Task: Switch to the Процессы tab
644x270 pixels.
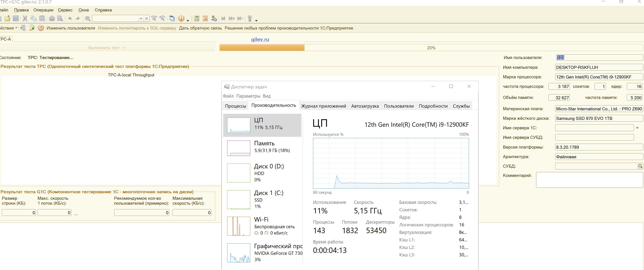Action: [x=236, y=106]
